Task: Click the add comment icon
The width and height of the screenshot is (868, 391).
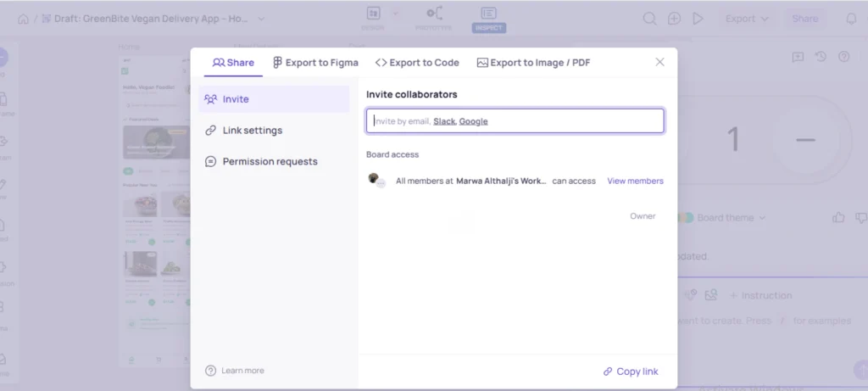Action: coord(798,57)
